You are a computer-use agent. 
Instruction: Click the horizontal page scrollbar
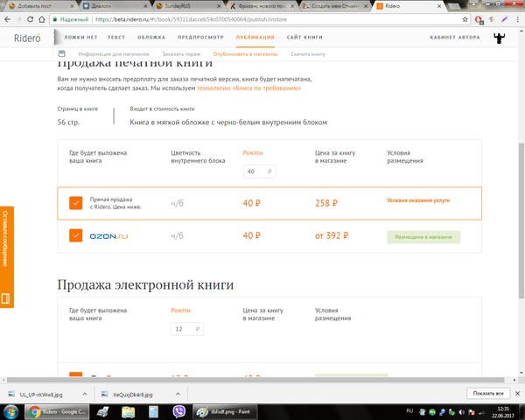tap(255, 380)
